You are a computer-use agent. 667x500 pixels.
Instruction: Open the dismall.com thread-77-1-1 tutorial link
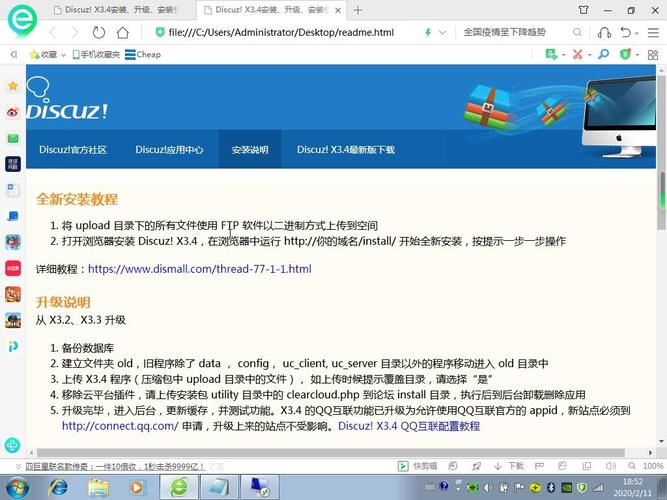[x=200, y=269]
